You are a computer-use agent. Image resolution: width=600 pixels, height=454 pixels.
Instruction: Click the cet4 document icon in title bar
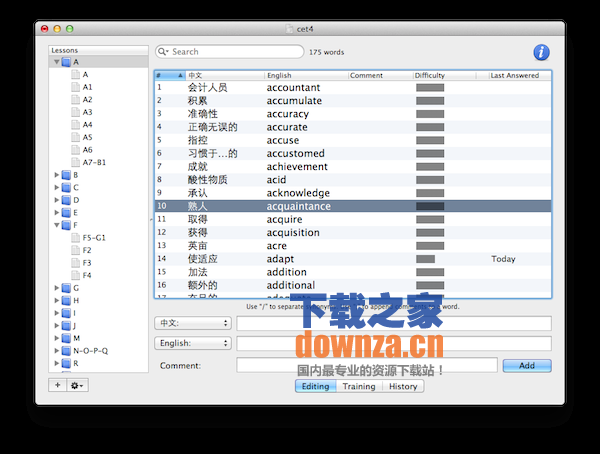(289, 29)
